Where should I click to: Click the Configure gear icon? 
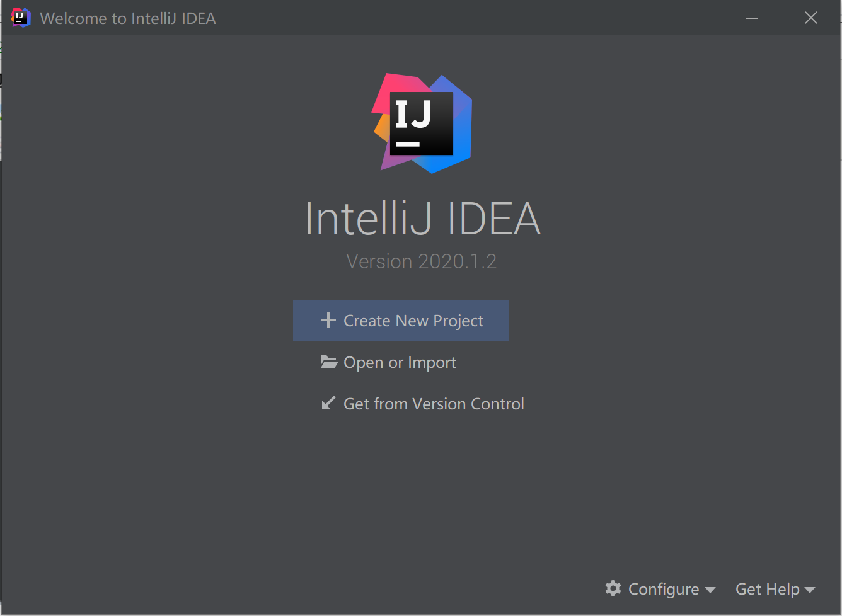pos(613,589)
